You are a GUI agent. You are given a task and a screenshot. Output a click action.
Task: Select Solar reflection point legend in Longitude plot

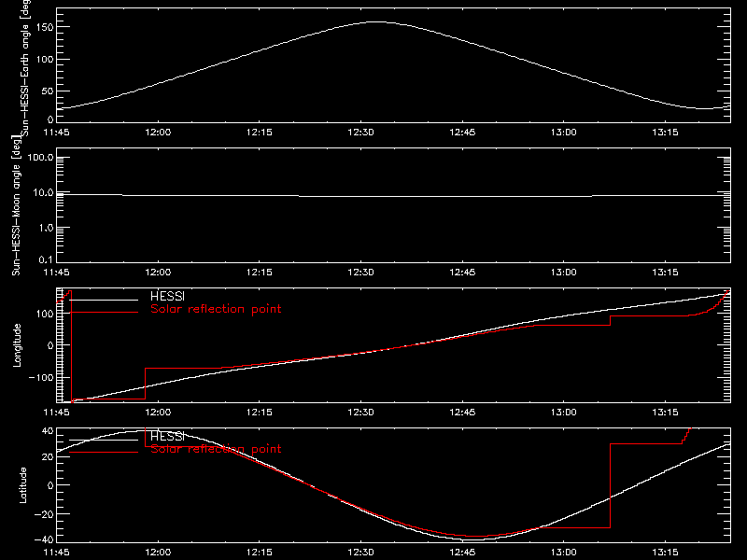click(216, 309)
